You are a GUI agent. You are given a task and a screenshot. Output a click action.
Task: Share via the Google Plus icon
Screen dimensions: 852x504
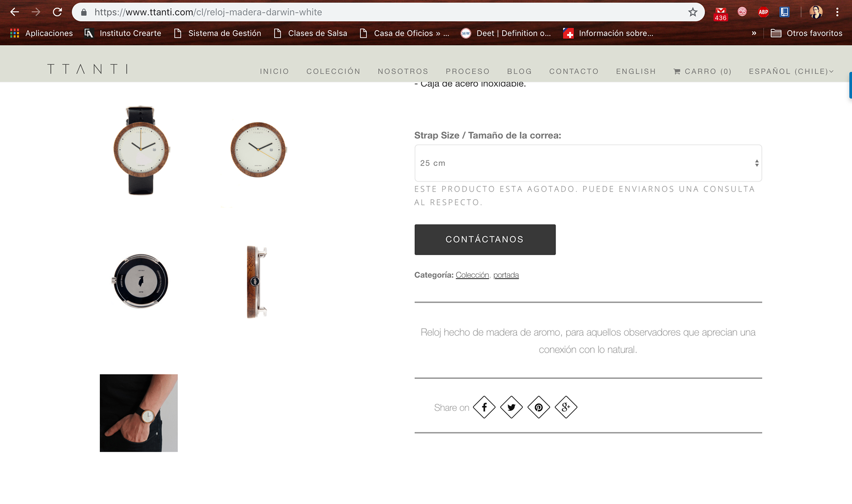click(566, 407)
